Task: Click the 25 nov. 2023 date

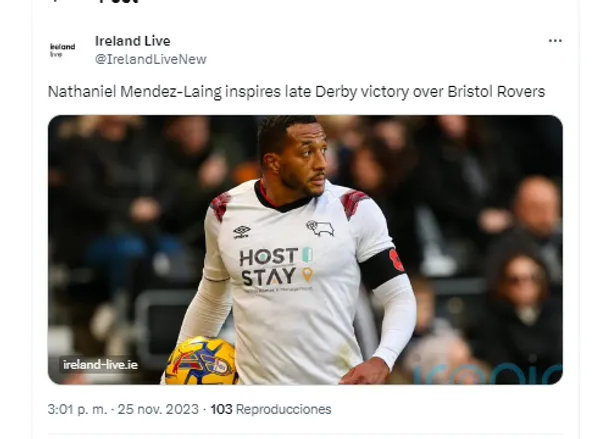Action: (x=158, y=409)
